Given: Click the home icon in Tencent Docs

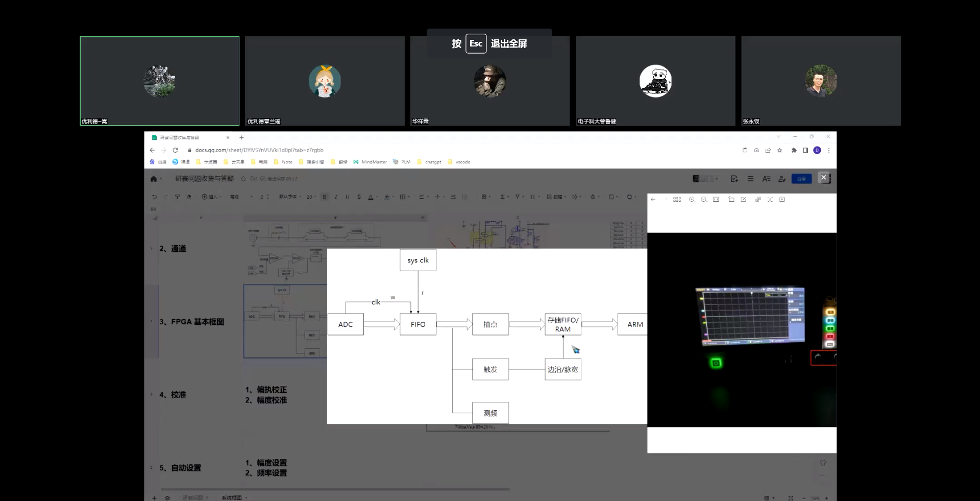Looking at the screenshot, I should 154,179.
